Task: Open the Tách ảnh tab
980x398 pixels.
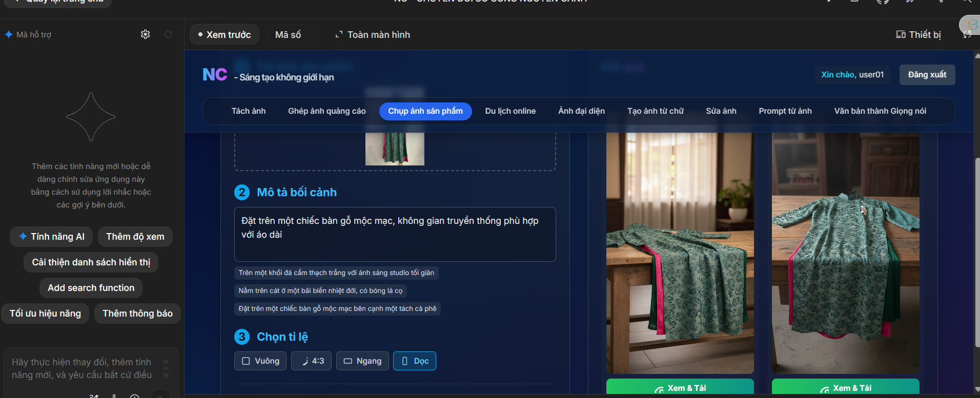Action: 249,111
